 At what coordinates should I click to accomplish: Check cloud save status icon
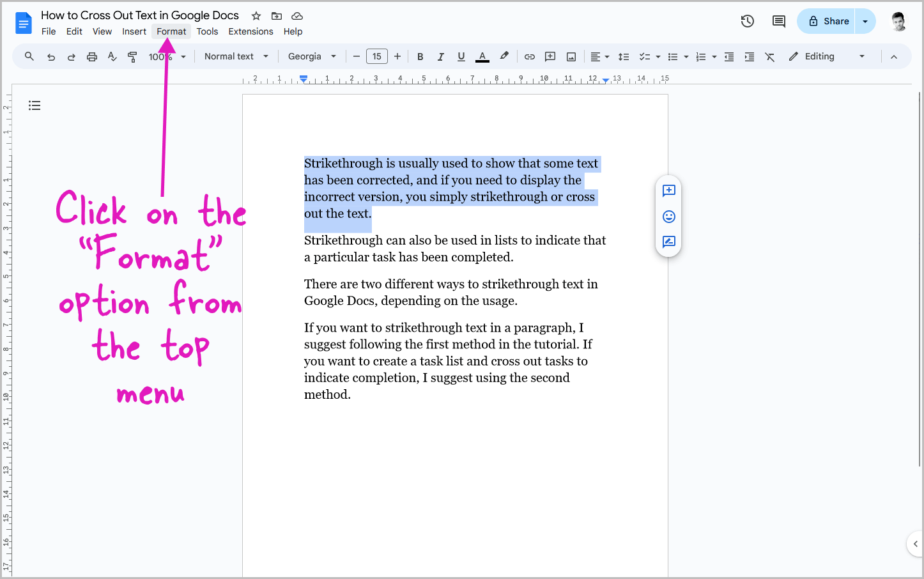[297, 16]
